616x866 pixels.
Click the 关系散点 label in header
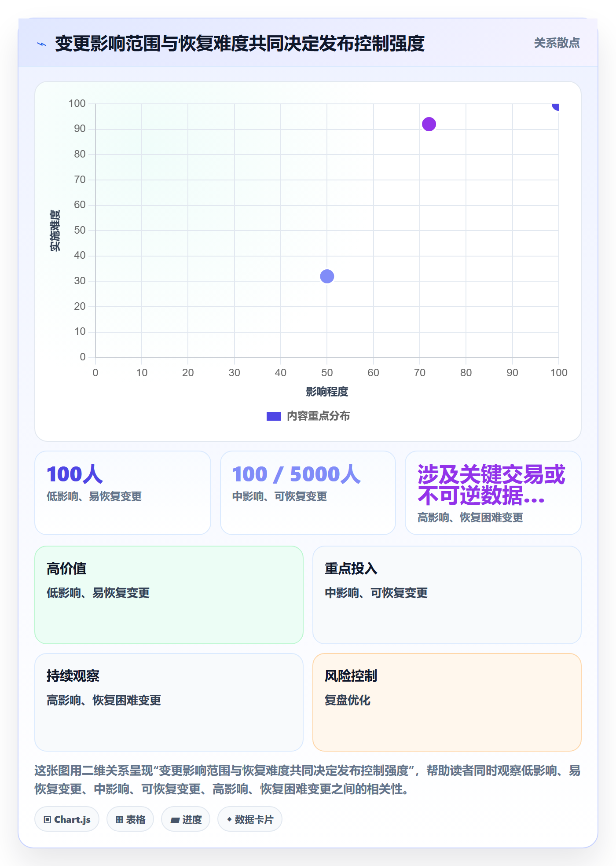(557, 43)
